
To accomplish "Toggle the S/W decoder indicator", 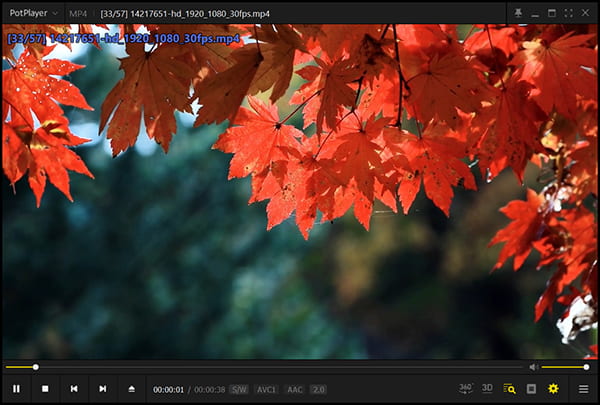I will coord(239,390).
